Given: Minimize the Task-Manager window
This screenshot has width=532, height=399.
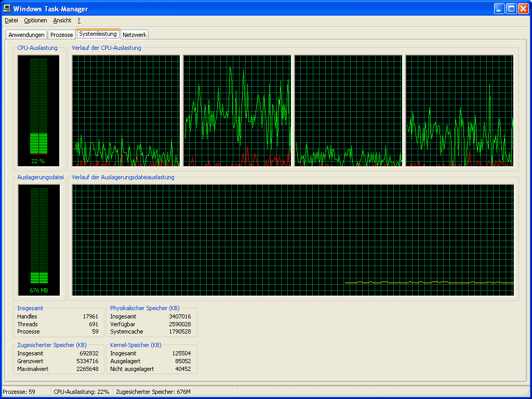Looking at the screenshot, I should [499, 8].
